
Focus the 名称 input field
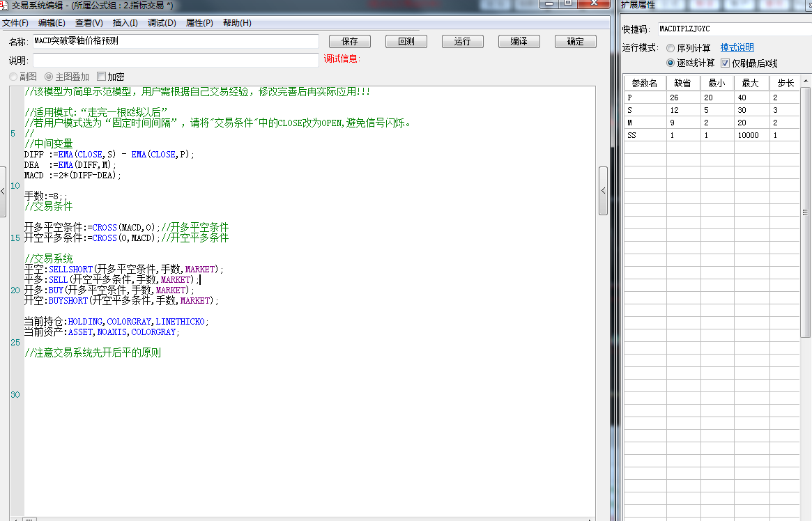(x=176, y=41)
